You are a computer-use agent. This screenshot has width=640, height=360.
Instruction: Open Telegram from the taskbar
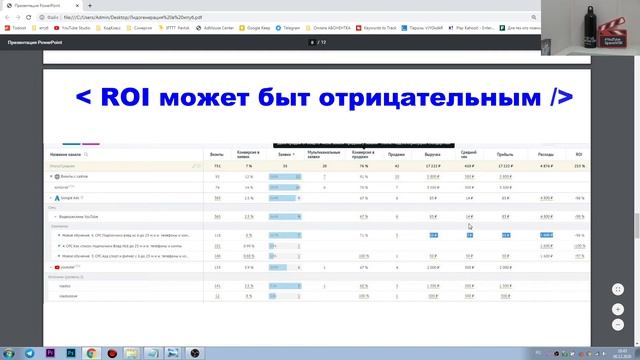coord(29,353)
